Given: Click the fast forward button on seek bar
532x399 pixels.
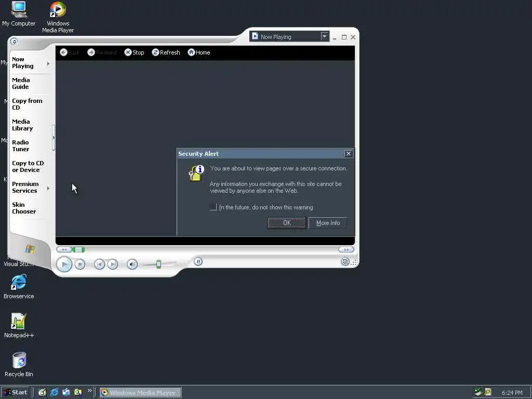Looking at the screenshot, I should pyautogui.click(x=346, y=249).
